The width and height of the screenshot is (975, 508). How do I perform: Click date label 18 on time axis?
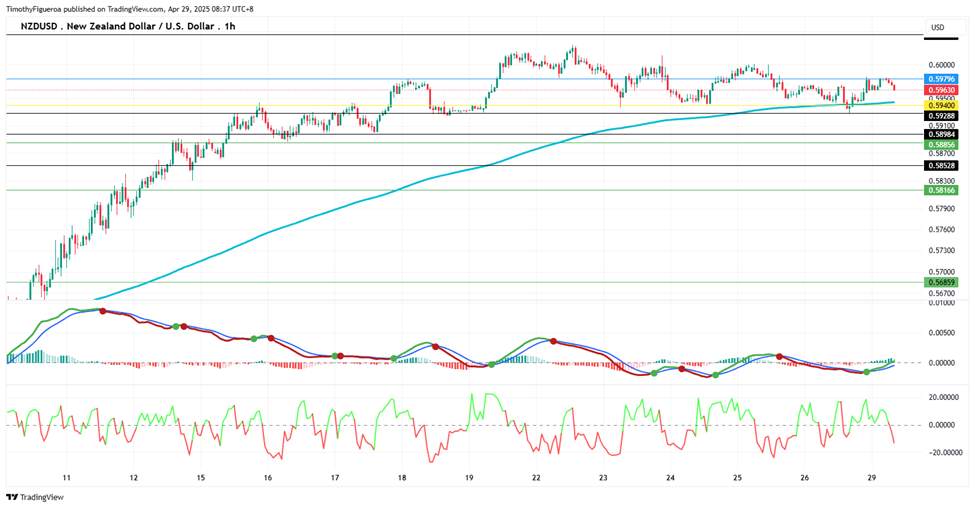(402, 478)
